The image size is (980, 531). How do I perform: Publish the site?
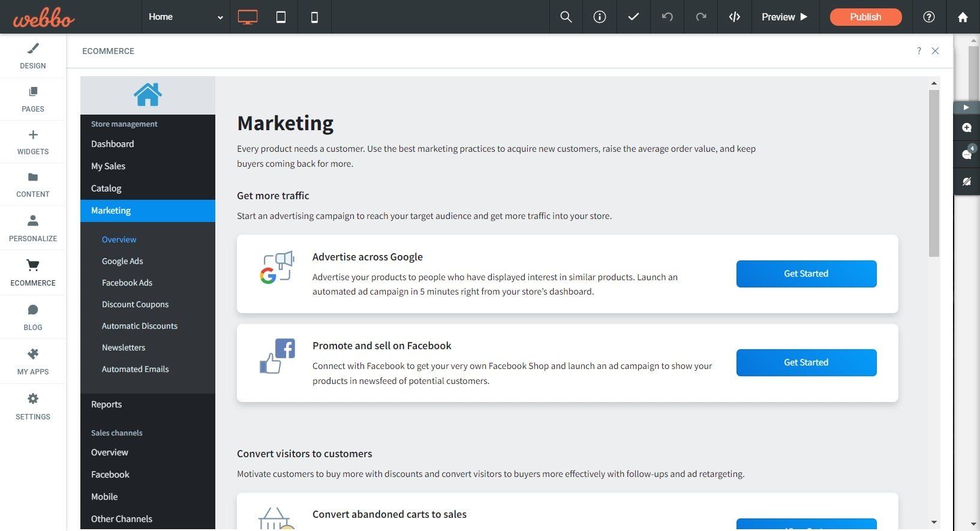[865, 17]
